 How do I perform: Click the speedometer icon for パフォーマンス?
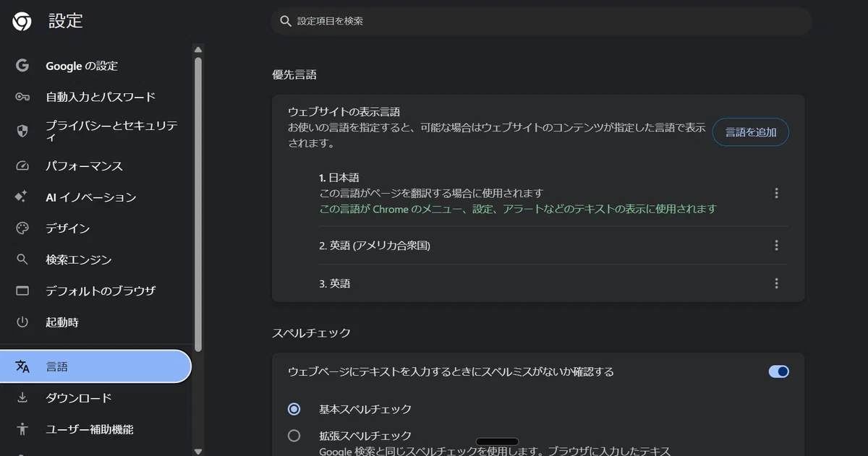[22, 166]
